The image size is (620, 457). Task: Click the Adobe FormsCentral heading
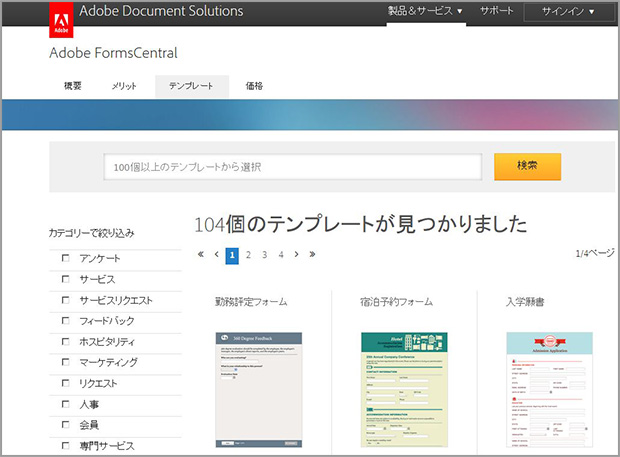click(x=113, y=53)
